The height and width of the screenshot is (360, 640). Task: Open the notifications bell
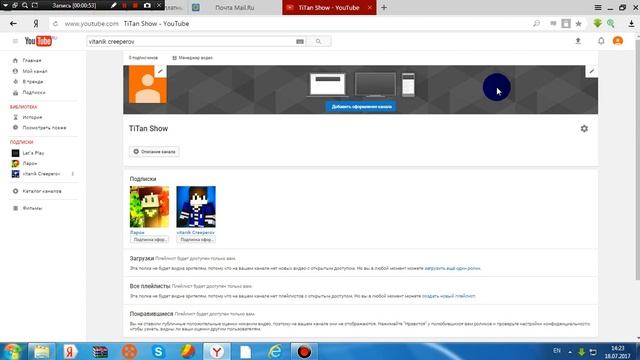[x=601, y=41]
